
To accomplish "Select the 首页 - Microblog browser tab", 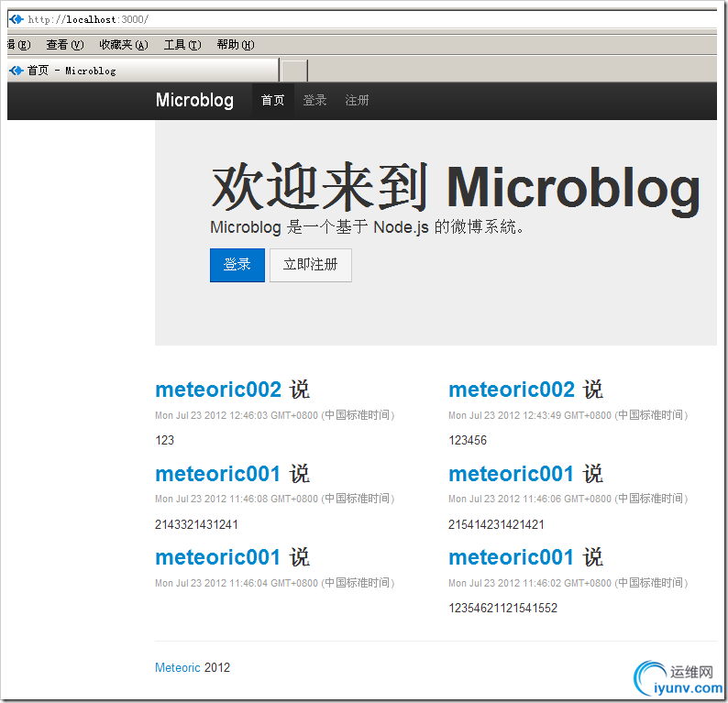I will (143, 70).
